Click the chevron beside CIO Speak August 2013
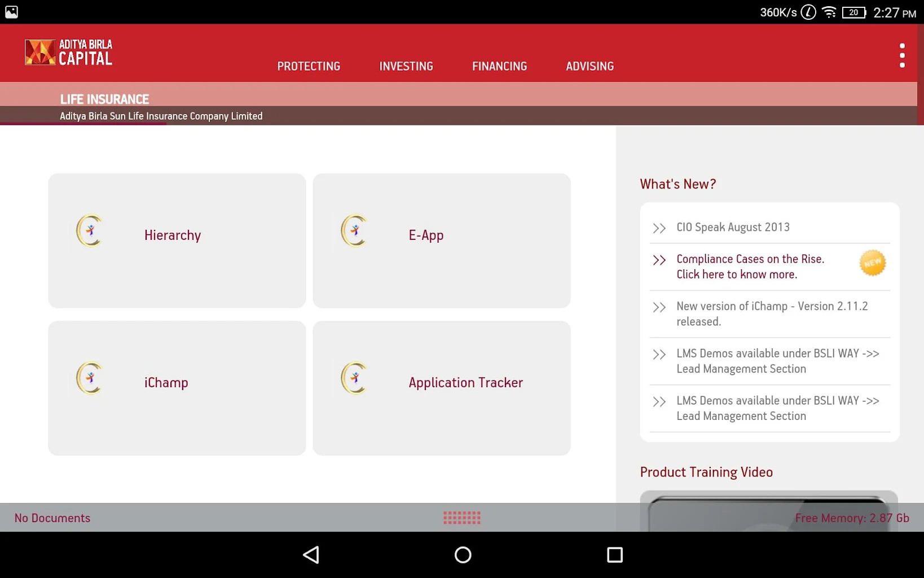This screenshot has height=578, width=924. pos(659,228)
